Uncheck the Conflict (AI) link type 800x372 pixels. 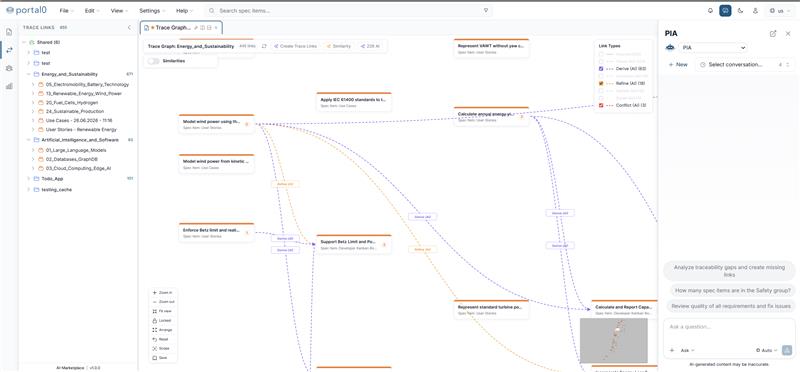tap(601, 105)
